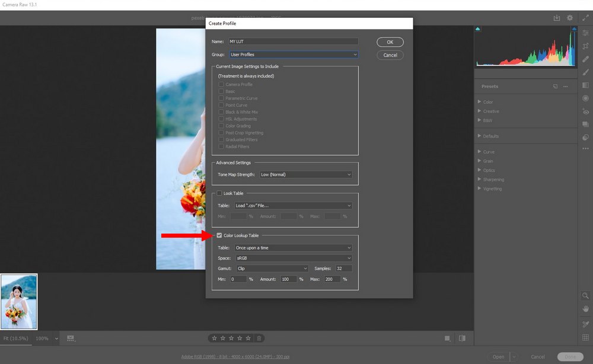This screenshot has width=593, height=364.
Task: Open the Look Table Load .csv File dropdown
Action: point(294,206)
